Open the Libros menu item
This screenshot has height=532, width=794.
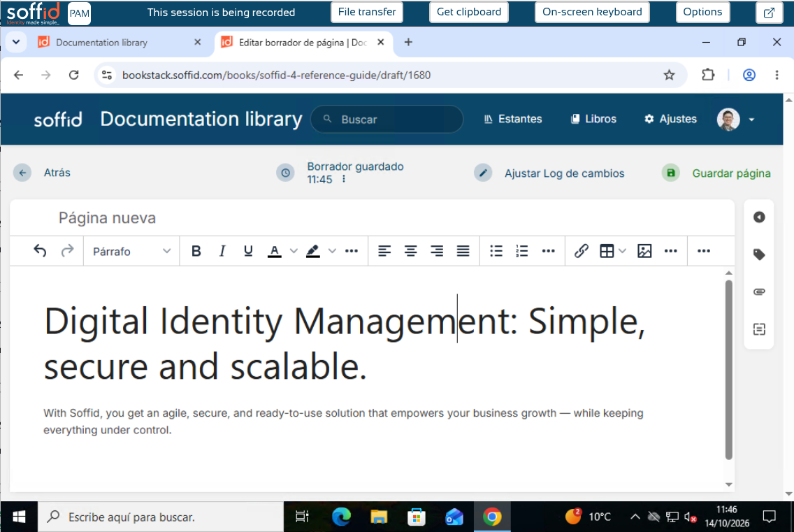tap(593, 119)
